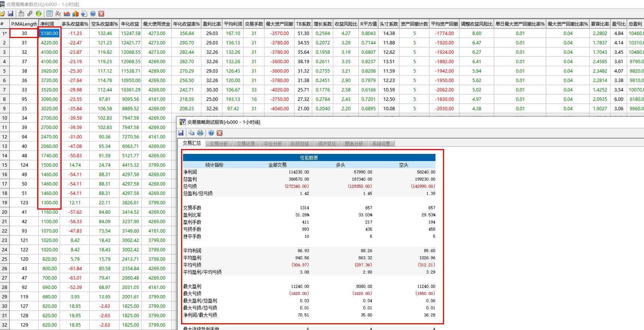
Task: Click MALength value 95 in row 8
Action: (x=24, y=99)
